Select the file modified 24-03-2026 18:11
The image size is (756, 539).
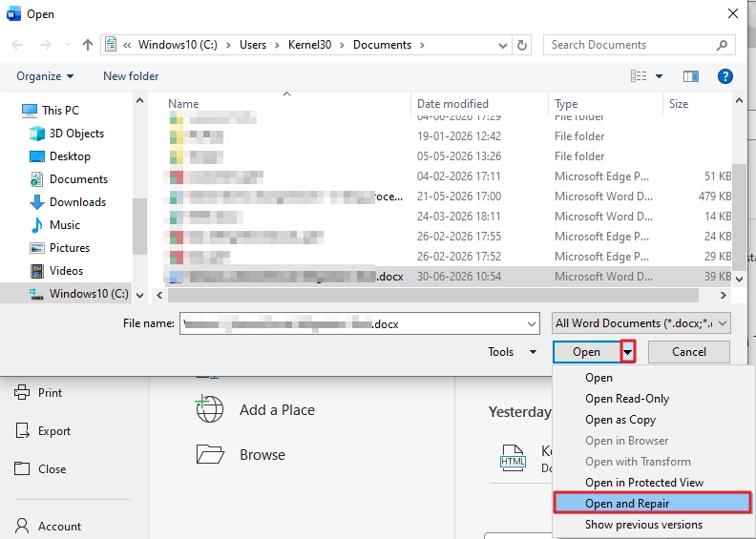[x=449, y=217]
